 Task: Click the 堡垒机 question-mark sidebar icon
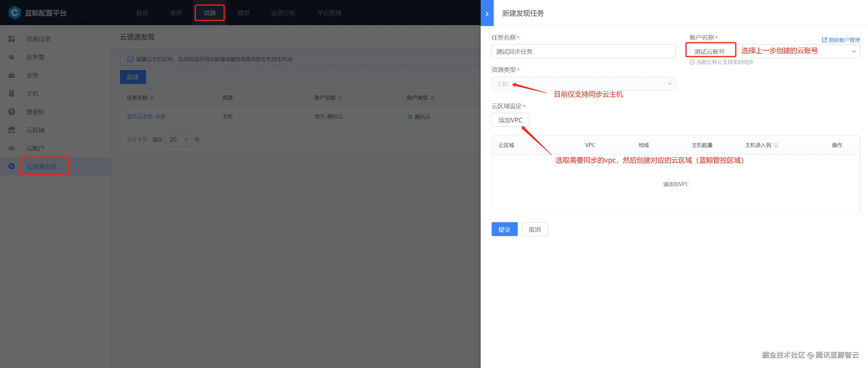point(12,112)
